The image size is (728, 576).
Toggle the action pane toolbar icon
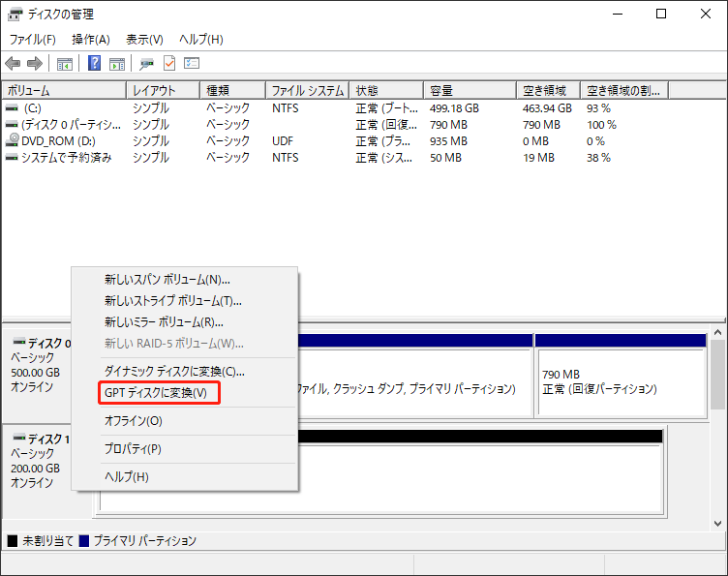117,64
